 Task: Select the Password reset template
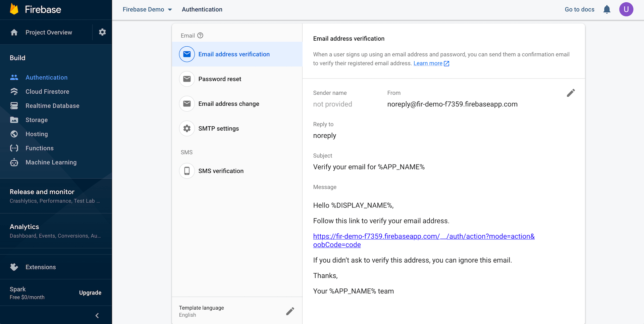click(220, 79)
